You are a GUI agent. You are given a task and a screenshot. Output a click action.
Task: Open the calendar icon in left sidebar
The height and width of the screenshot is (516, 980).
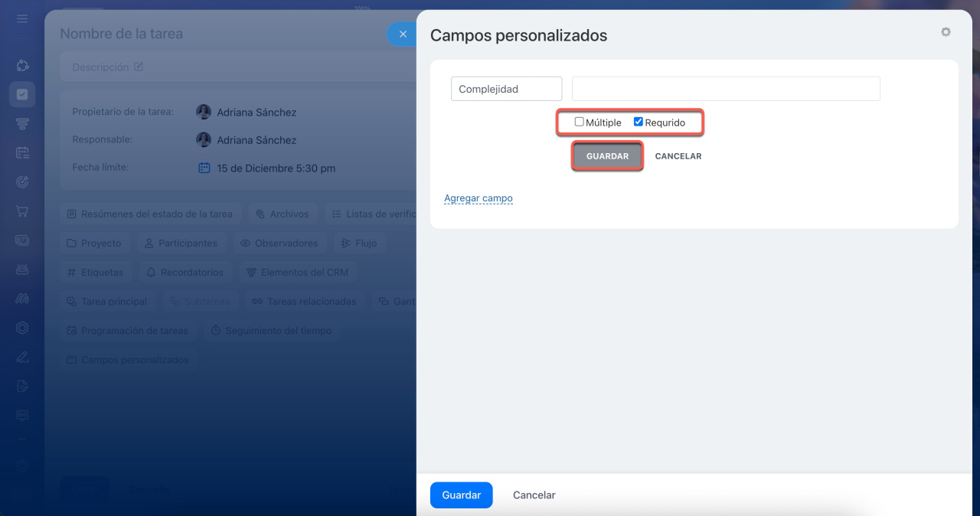coord(22,153)
